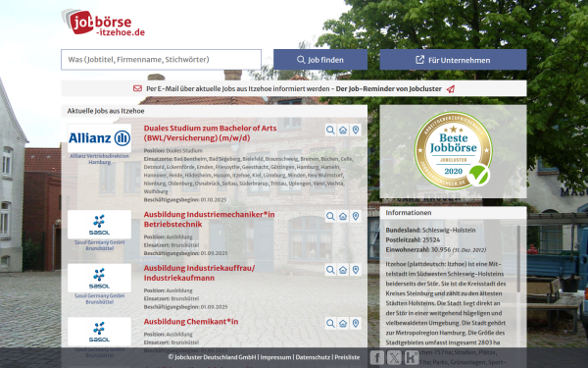Click Sasol logo beside Chemikant*in job

[x=99, y=332]
